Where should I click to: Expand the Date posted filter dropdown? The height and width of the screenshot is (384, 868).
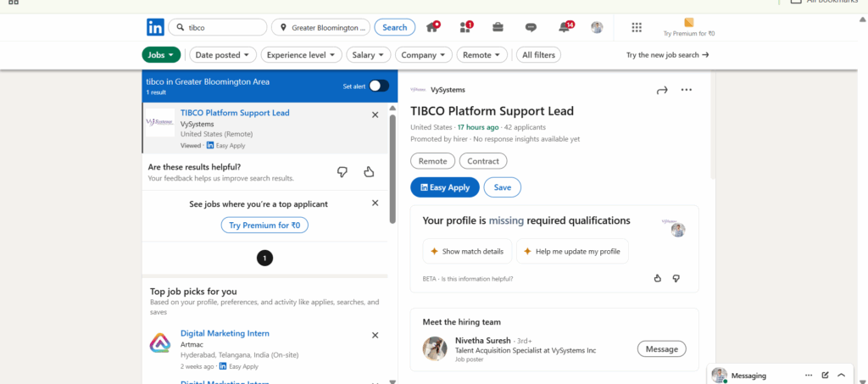click(x=222, y=55)
